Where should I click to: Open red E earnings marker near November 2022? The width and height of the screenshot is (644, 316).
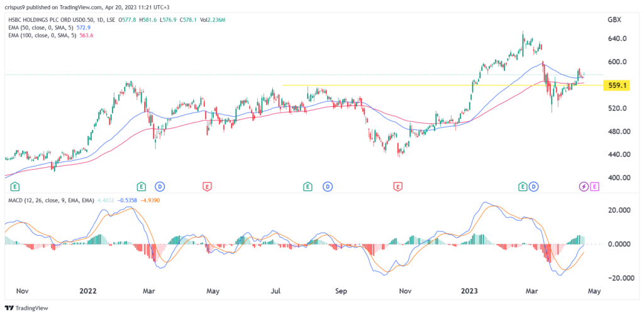point(397,187)
